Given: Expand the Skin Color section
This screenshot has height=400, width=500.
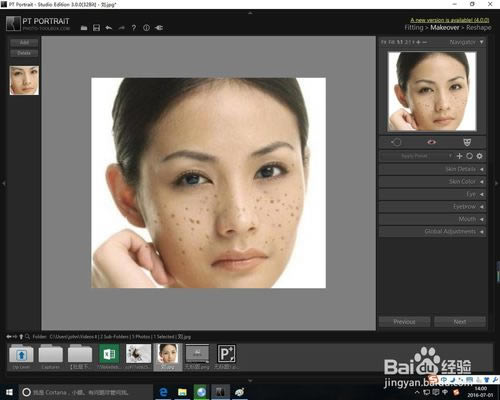Looking at the screenshot, I should click(x=432, y=182).
